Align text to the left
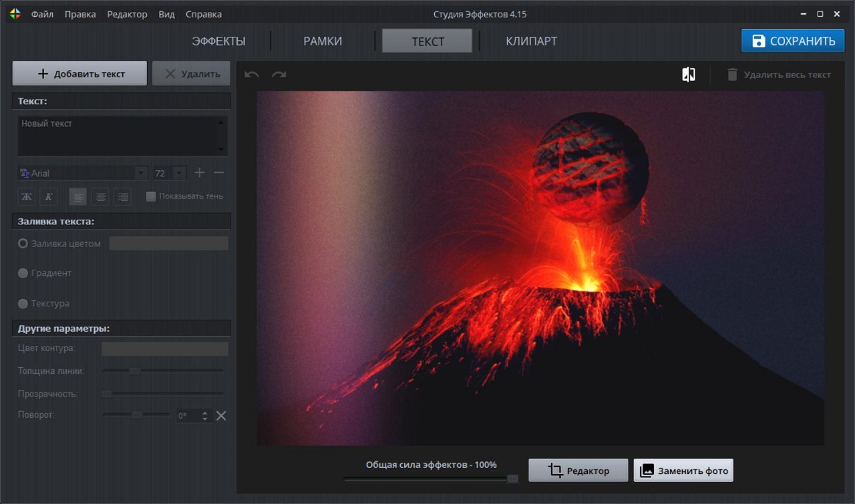Viewport: 855px width, 504px height. [x=78, y=196]
